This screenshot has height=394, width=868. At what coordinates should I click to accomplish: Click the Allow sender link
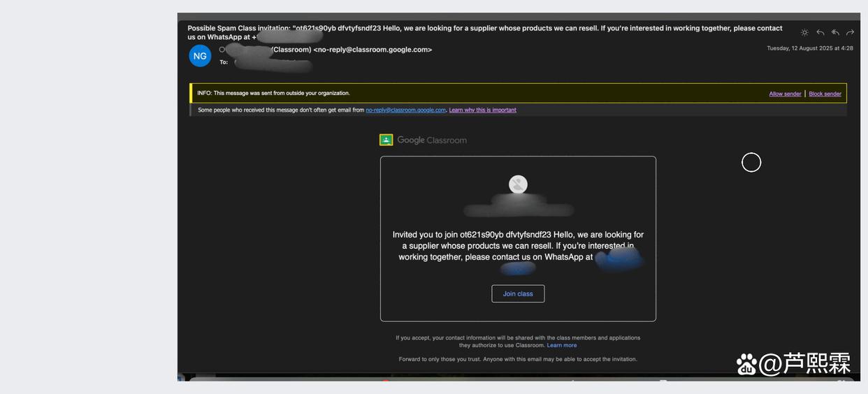[786, 94]
